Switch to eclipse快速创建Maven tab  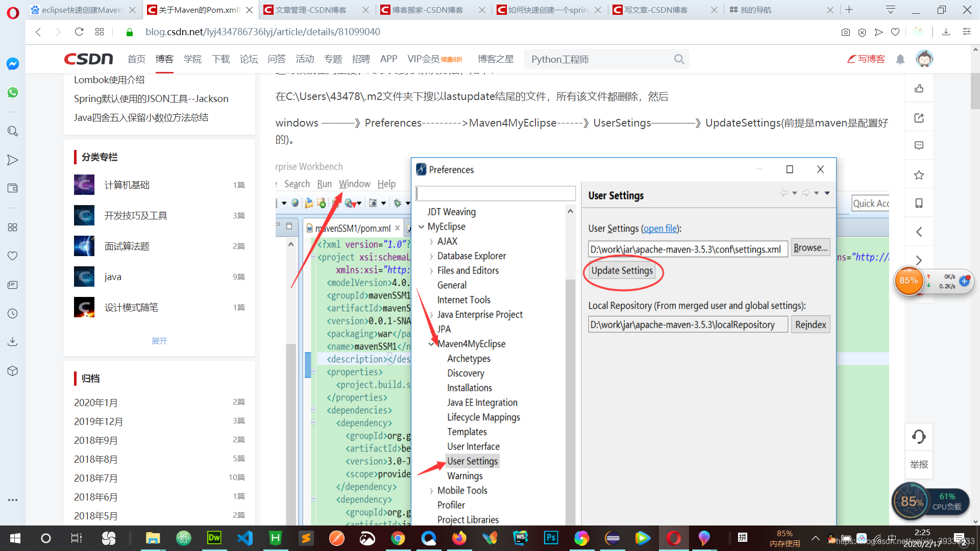(x=83, y=10)
